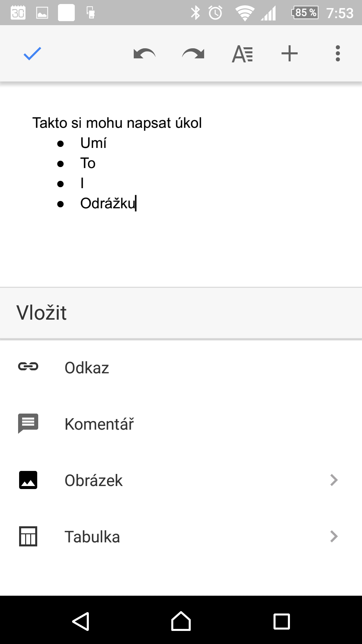Tap the comment bubble icon
Image resolution: width=362 pixels, height=644 pixels.
28,423
